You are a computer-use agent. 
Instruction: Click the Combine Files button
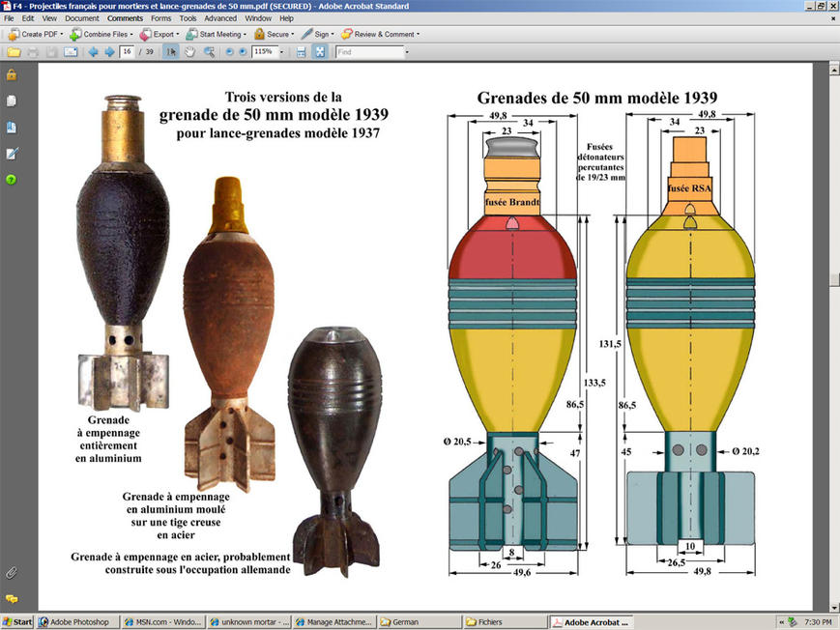click(x=101, y=34)
